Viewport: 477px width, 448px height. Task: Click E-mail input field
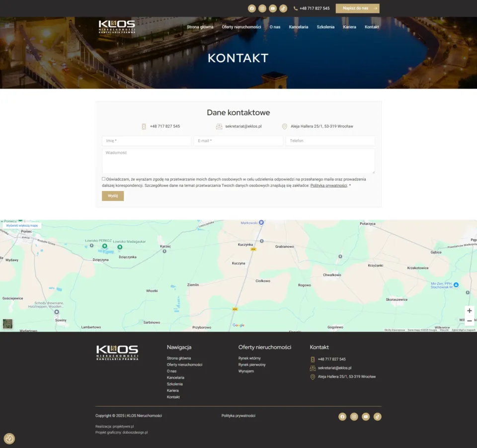pos(238,141)
